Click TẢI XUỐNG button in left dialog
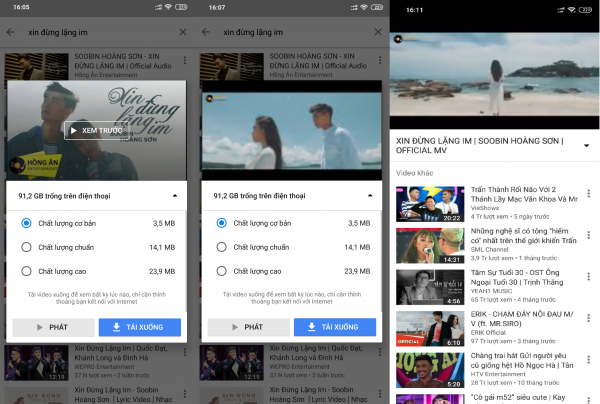600x404 pixels. 140,327
